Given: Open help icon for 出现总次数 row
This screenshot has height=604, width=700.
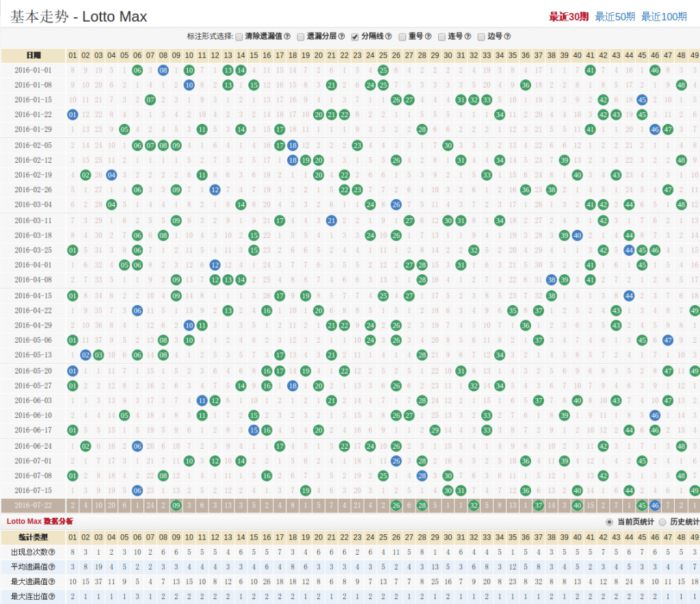Looking at the screenshot, I should (51, 552).
